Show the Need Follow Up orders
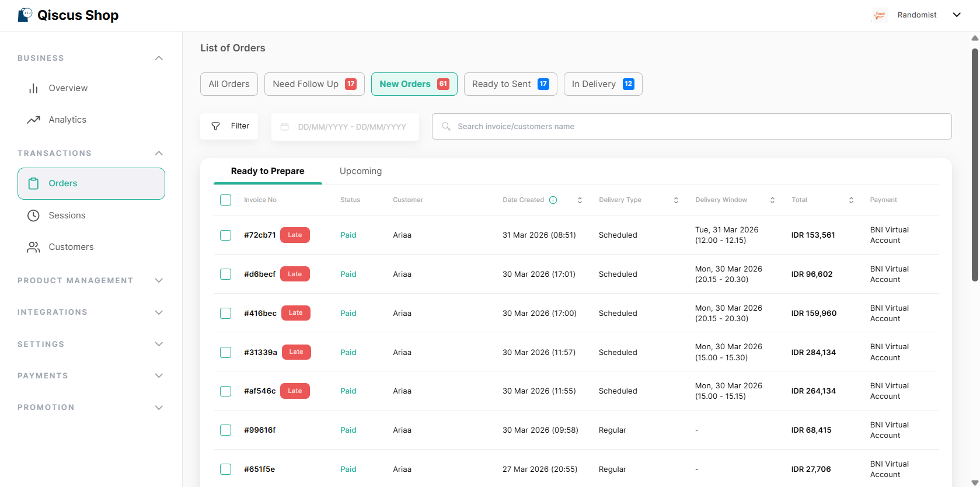This screenshot has width=980, height=487. point(314,84)
